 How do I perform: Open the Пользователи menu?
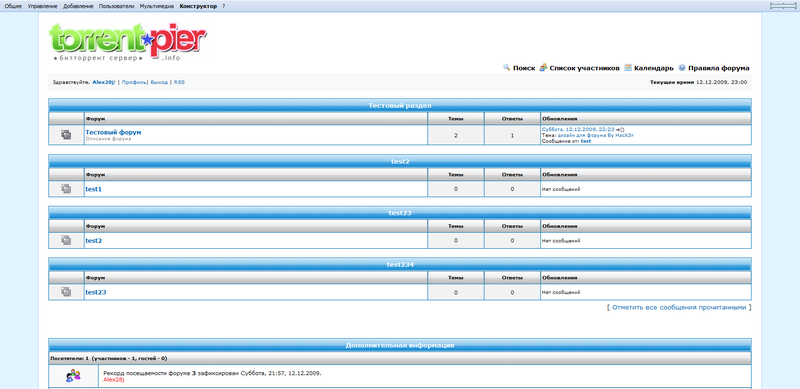(x=116, y=6)
